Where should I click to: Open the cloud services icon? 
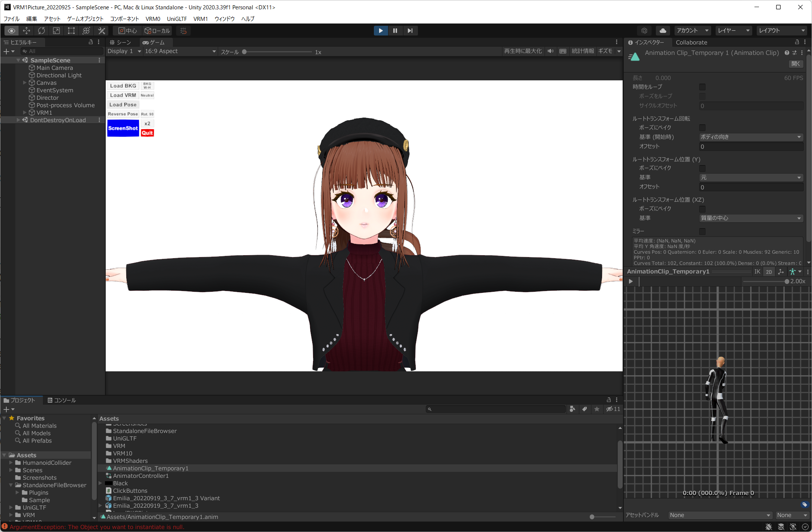(663, 31)
